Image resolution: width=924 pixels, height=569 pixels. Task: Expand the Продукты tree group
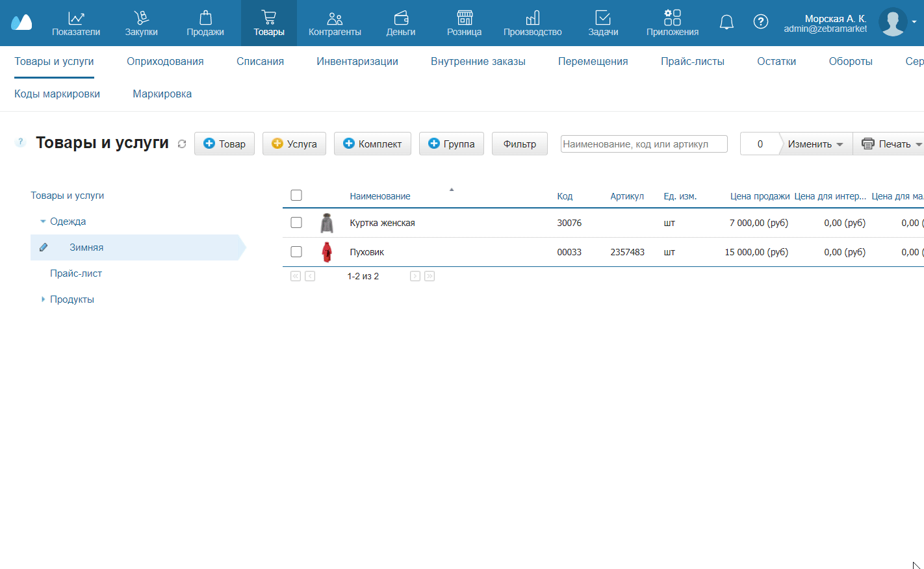(x=43, y=299)
